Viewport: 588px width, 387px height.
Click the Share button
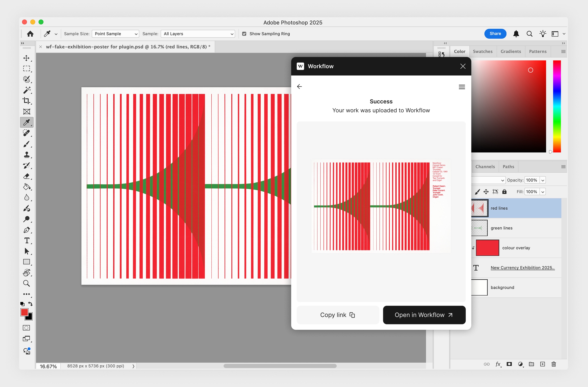495,34
